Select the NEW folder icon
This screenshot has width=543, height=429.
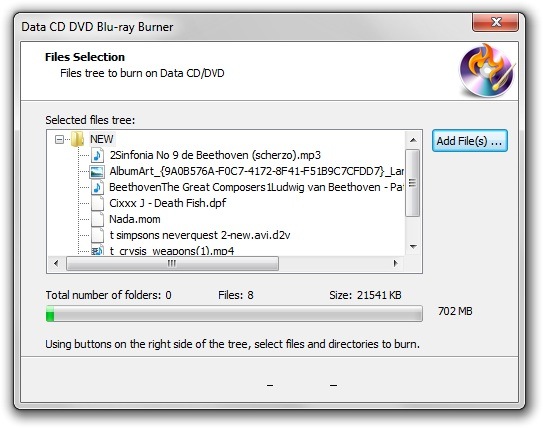pyautogui.click(x=77, y=139)
